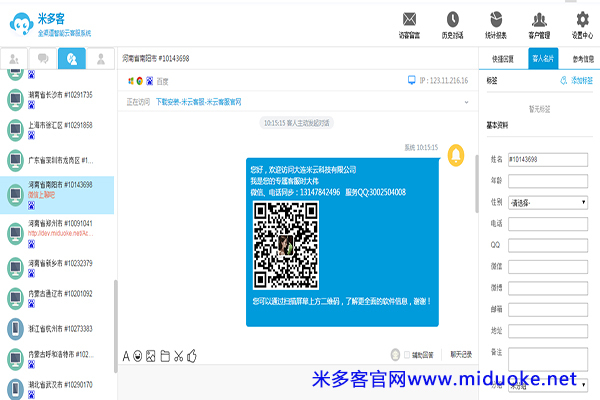Focus the 备注 remarks text area
The width and height of the screenshot is (600, 400).
[x=548, y=359]
